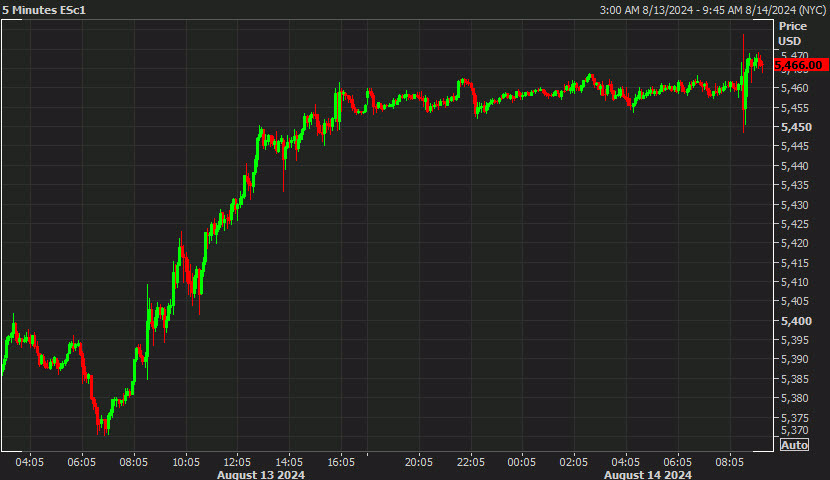Click the 5,435 price axis value
The width and height of the screenshot is (830, 480).
[x=795, y=185]
